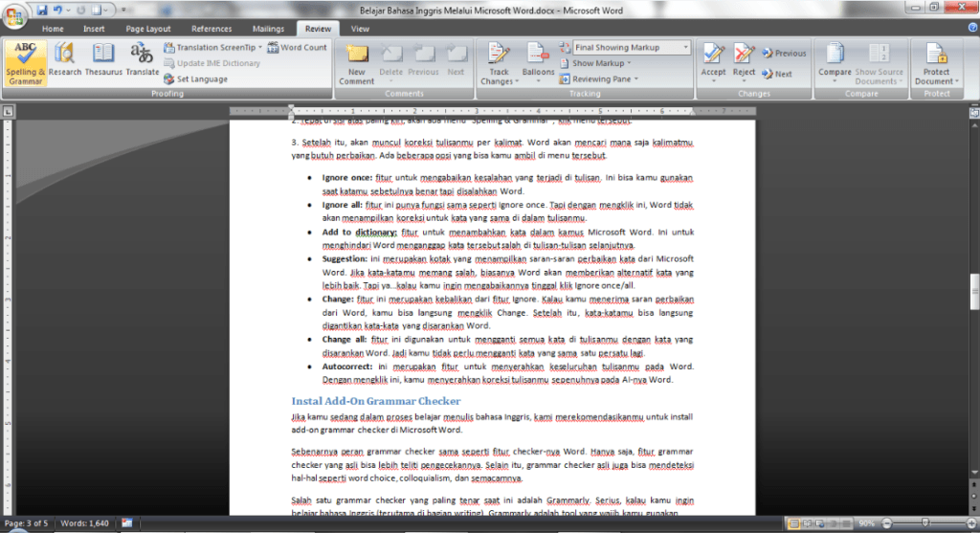Click the 90% zoom level button
Screen dimensions: 980x533
865,523
